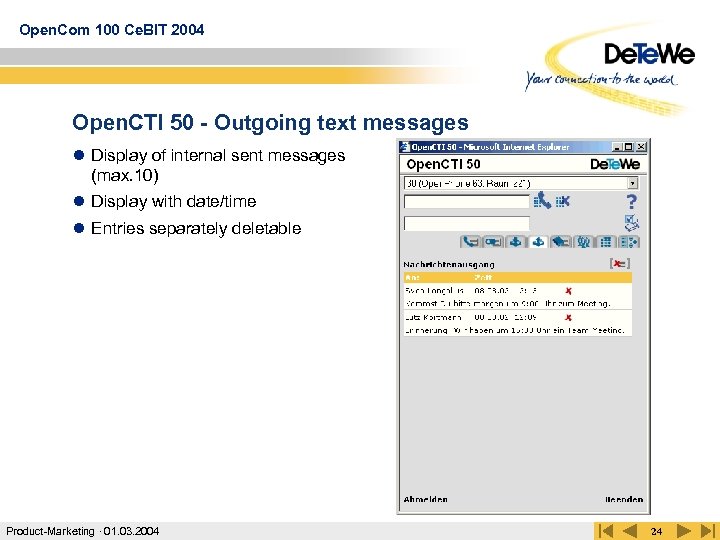Screen dimensions: 720x540
Task: Open the grid keypad tab
Action: point(606,242)
